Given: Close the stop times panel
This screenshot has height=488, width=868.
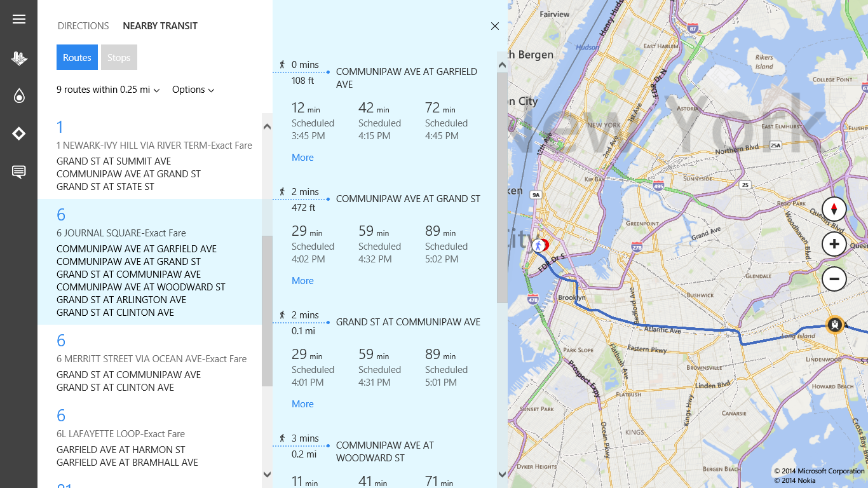Looking at the screenshot, I should click(495, 26).
